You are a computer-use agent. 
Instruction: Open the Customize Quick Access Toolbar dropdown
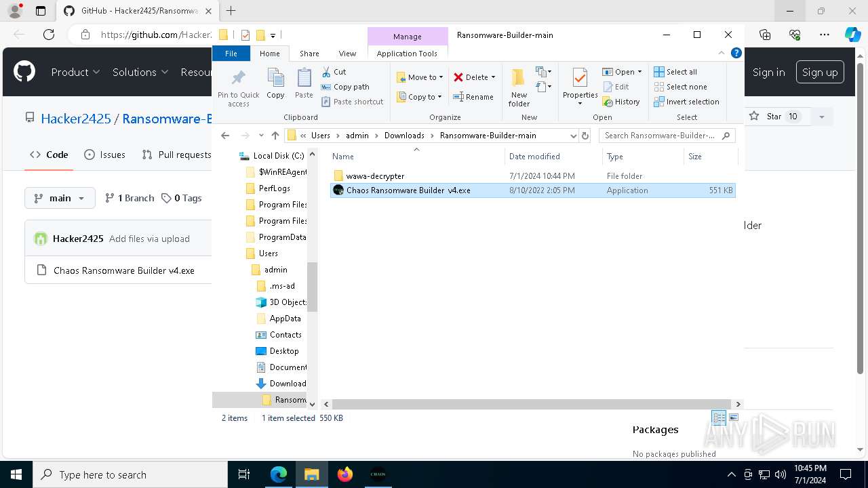[273, 35]
